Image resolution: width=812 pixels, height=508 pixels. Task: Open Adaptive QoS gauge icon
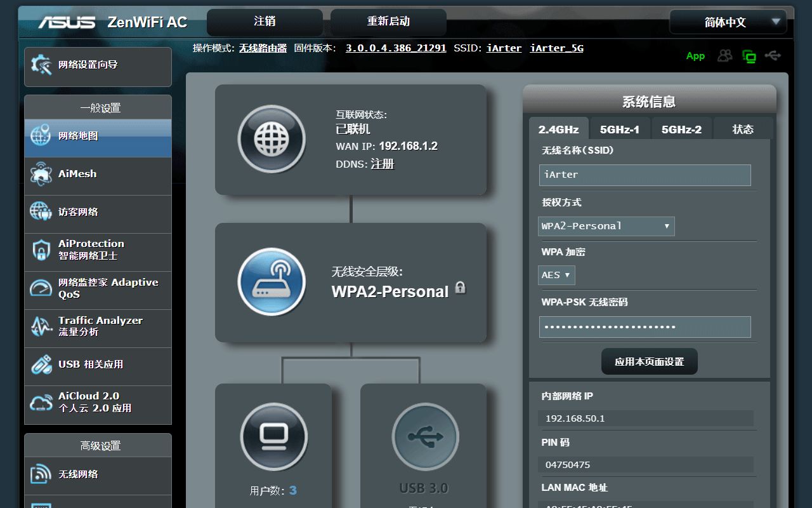41,288
